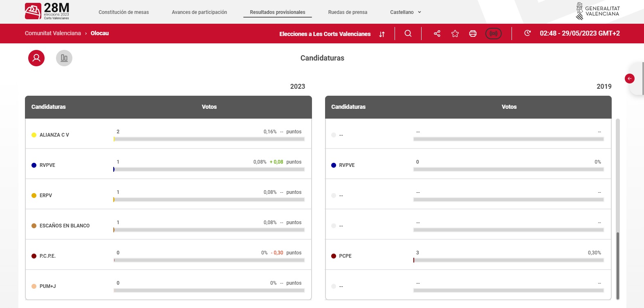The height and width of the screenshot is (308, 644).
Task: Click Comunitat Valenciana breadcrumb link
Action: (53, 33)
